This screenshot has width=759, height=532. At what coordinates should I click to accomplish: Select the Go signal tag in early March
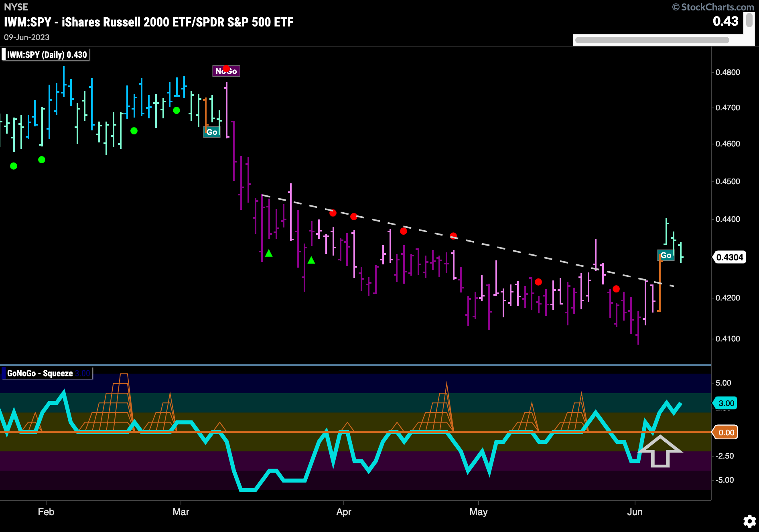pyautogui.click(x=212, y=132)
